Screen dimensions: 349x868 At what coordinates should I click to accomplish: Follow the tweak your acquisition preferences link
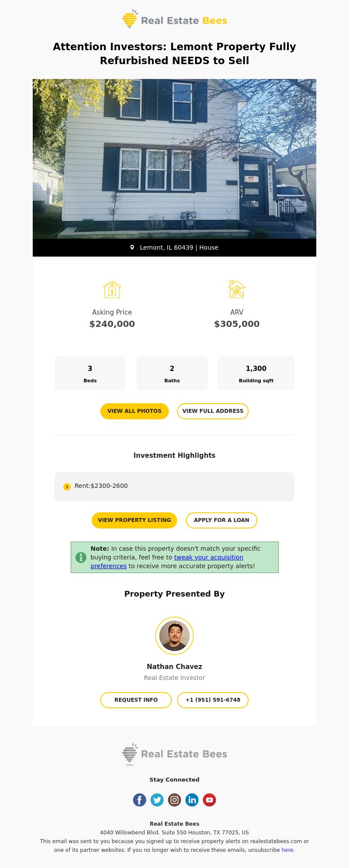coord(167,562)
